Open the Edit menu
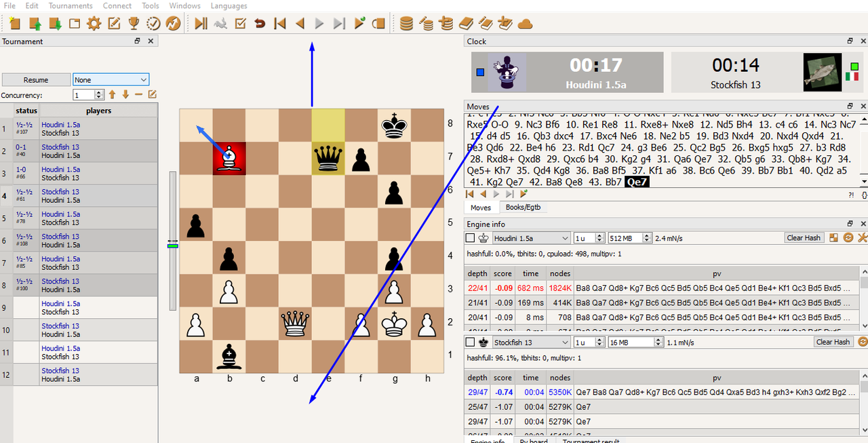This screenshot has width=868, height=443. point(32,5)
